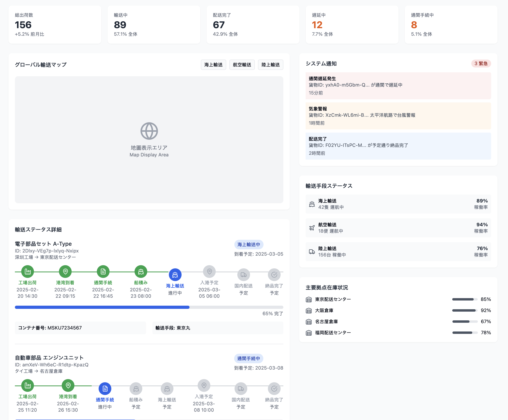The width and height of the screenshot is (508, 420).
Task: Click the gray 納品完了 checkmark icon for 電子部品セット
Action: point(274,275)
